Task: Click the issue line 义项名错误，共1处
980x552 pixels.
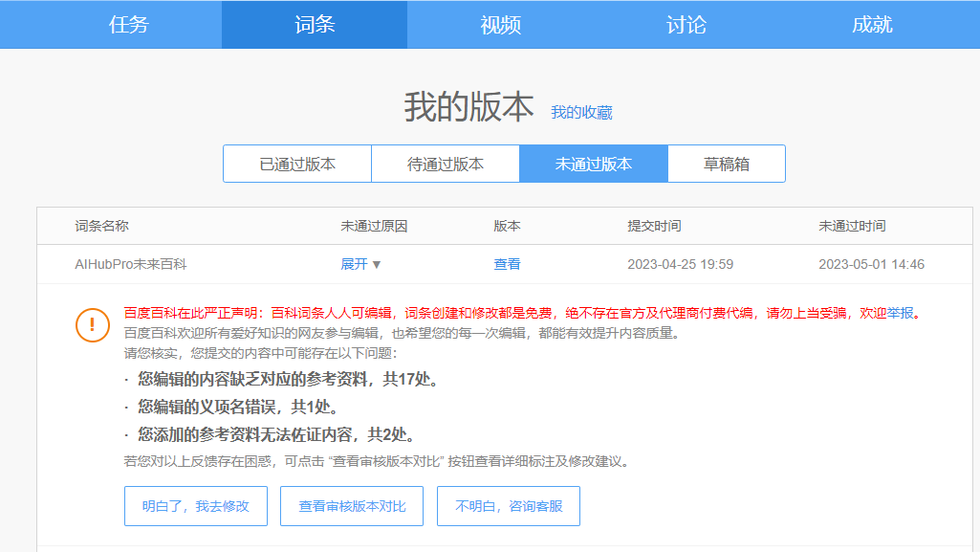Action: (238, 407)
